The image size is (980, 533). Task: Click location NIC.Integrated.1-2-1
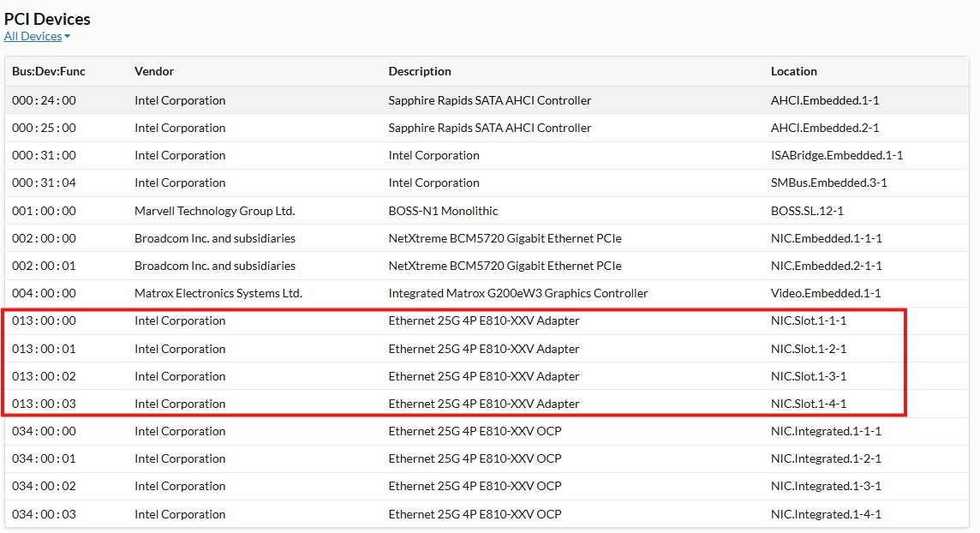pos(827,459)
